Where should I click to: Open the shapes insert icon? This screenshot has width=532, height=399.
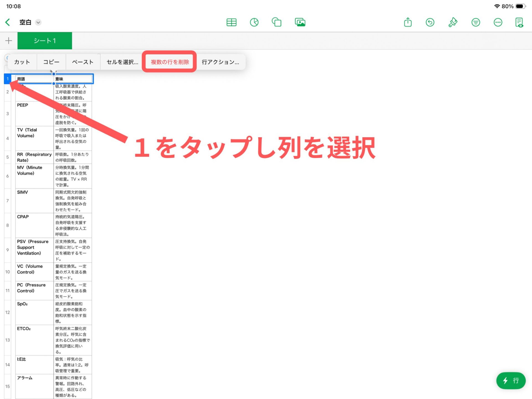277,22
